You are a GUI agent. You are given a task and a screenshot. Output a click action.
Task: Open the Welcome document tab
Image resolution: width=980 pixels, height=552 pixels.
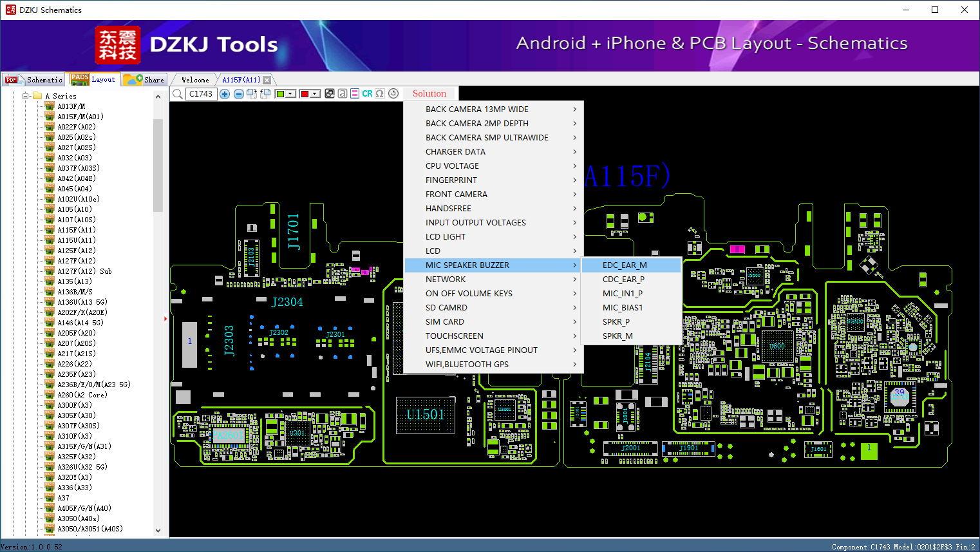pos(195,80)
